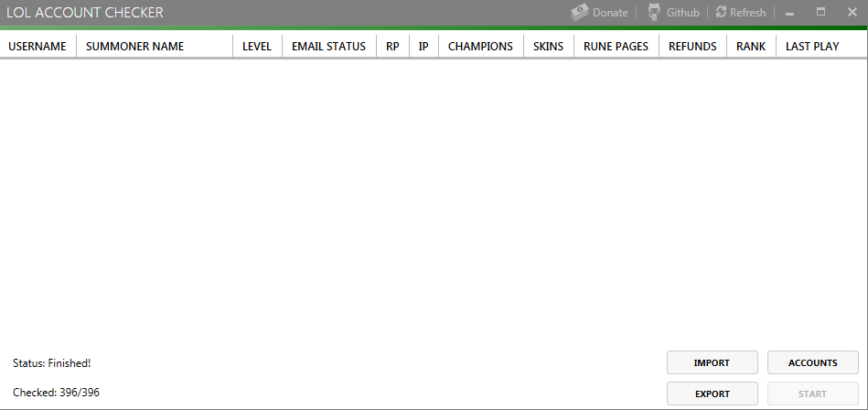Click the Refresh text label
This screenshot has width=868, height=410.
point(747,13)
